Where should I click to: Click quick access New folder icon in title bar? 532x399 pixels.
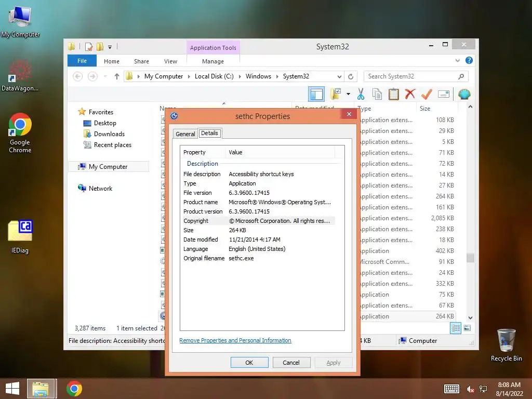tap(100, 47)
